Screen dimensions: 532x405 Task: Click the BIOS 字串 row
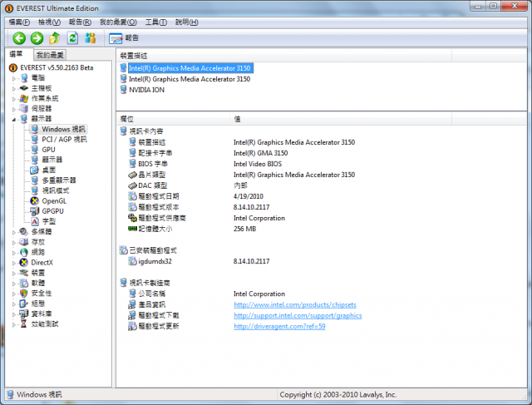pos(205,164)
